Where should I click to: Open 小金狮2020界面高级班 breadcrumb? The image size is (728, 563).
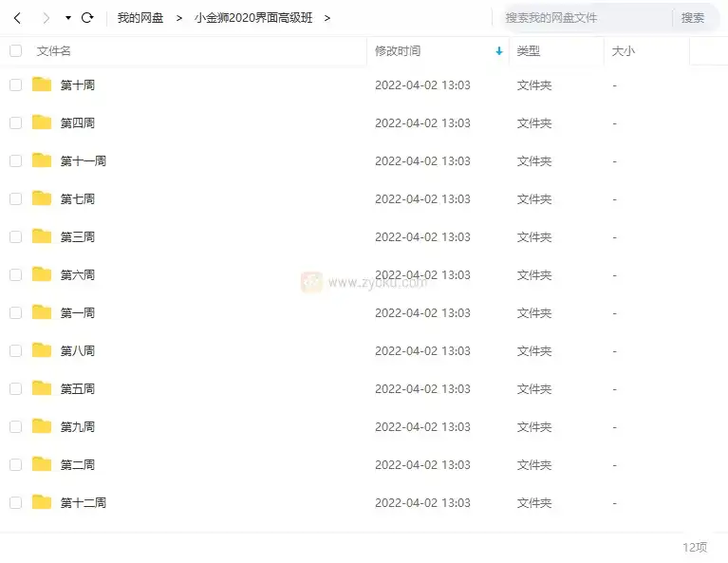(x=253, y=18)
